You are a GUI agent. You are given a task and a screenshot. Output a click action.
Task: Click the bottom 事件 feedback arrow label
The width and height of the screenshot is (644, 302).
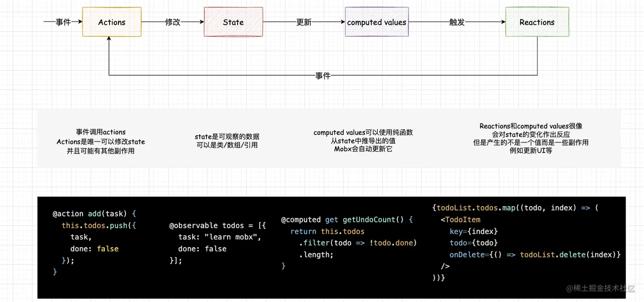tap(323, 75)
